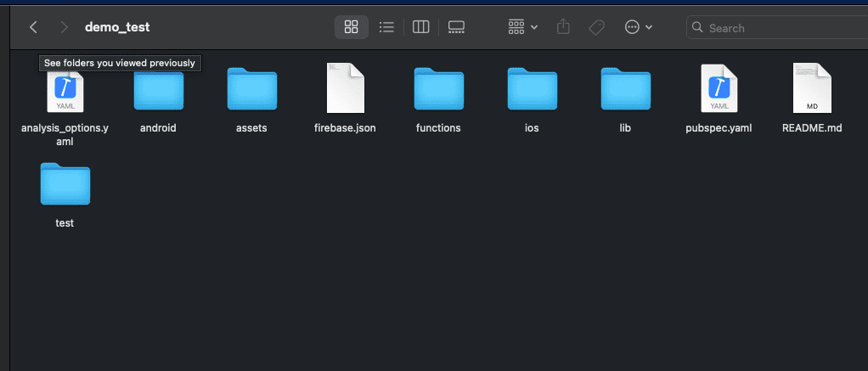Select the firebase.json file

point(345,90)
